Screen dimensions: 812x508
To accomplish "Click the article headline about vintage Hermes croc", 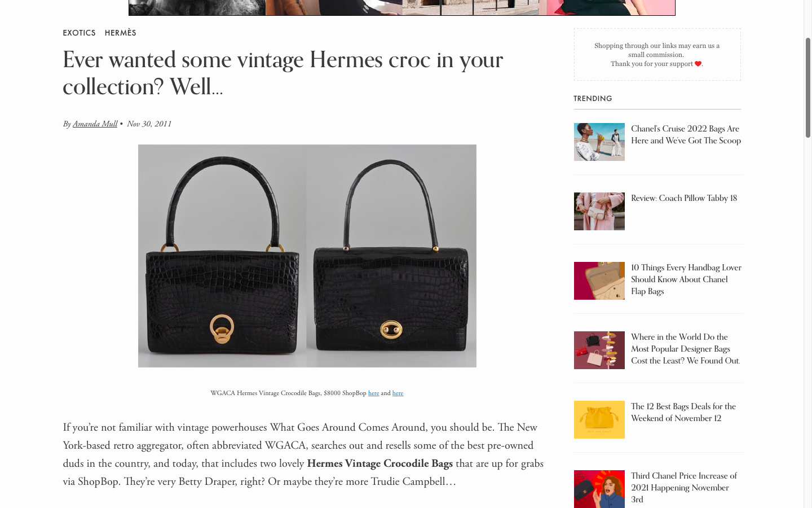I will 283,73.
